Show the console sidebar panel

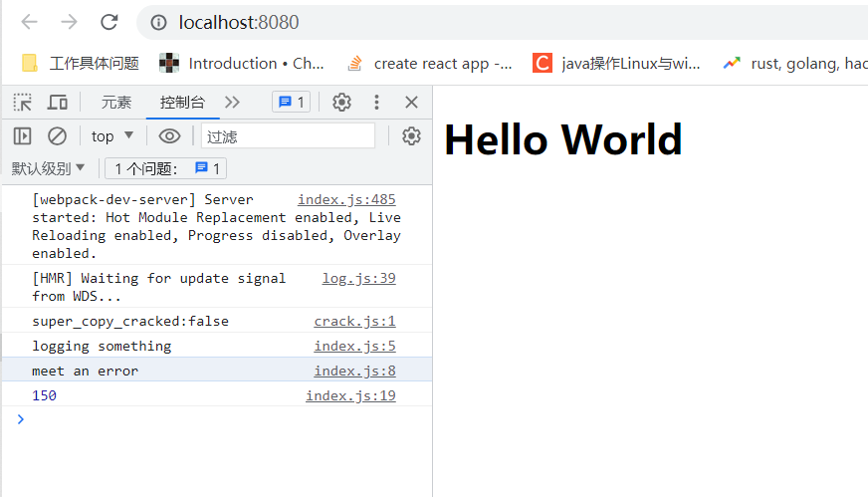coord(22,136)
